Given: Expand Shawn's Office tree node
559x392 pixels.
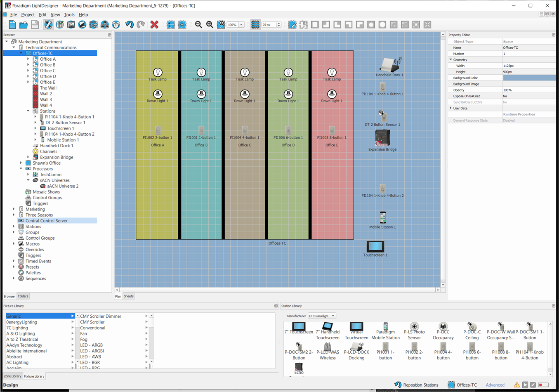Looking at the screenshot, I should (x=21, y=163).
